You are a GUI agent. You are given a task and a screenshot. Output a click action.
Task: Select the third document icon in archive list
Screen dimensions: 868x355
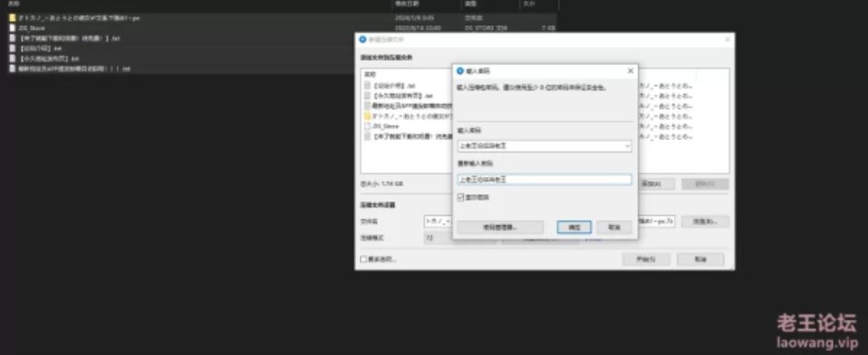[x=367, y=106]
